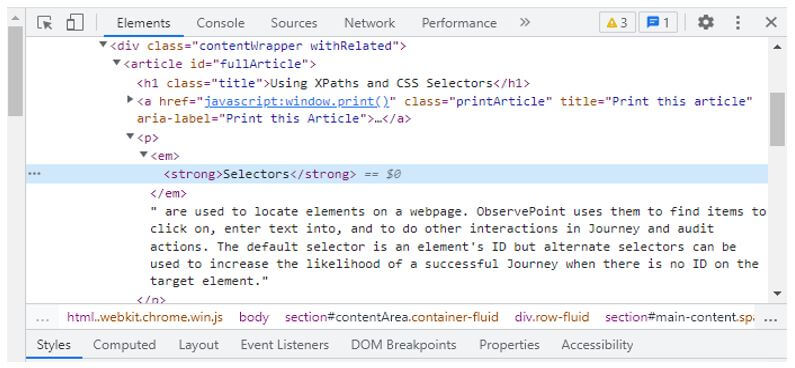Close the DevTools panel
795x368 pixels.
pyautogui.click(x=771, y=22)
